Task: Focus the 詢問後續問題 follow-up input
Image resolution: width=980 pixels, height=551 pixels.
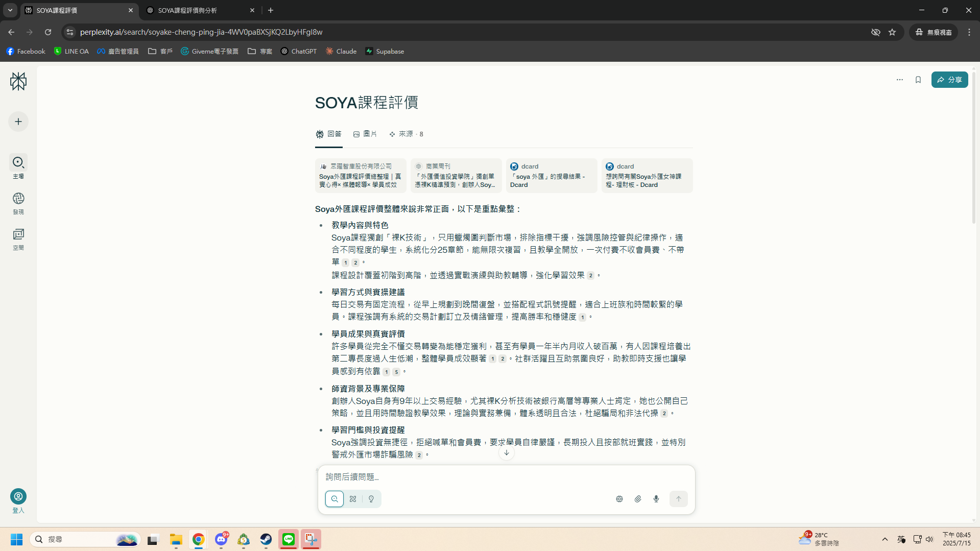Action: (x=506, y=476)
